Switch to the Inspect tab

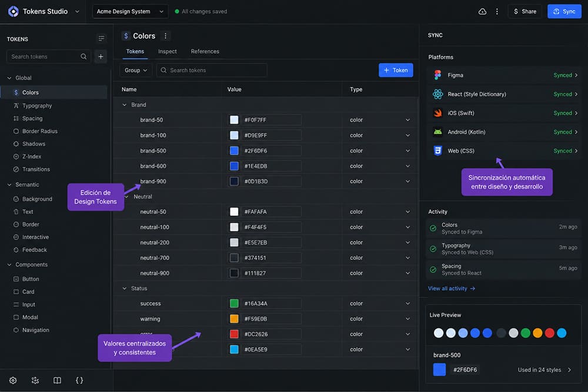coord(167,51)
